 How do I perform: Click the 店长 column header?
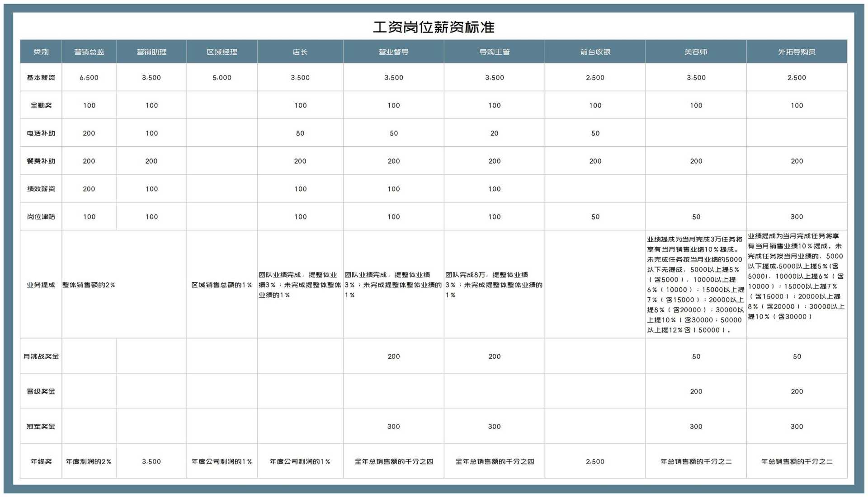(x=300, y=52)
